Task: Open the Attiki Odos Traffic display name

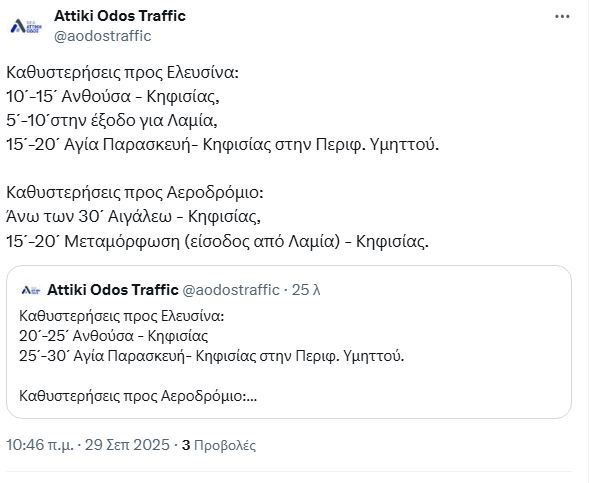Action: tap(134, 16)
